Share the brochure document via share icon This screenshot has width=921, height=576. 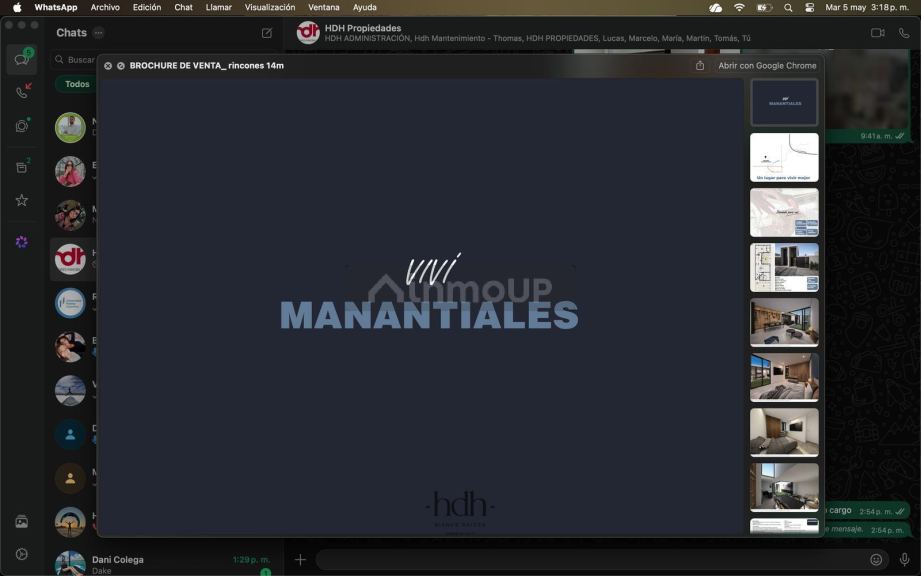[700, 66]
